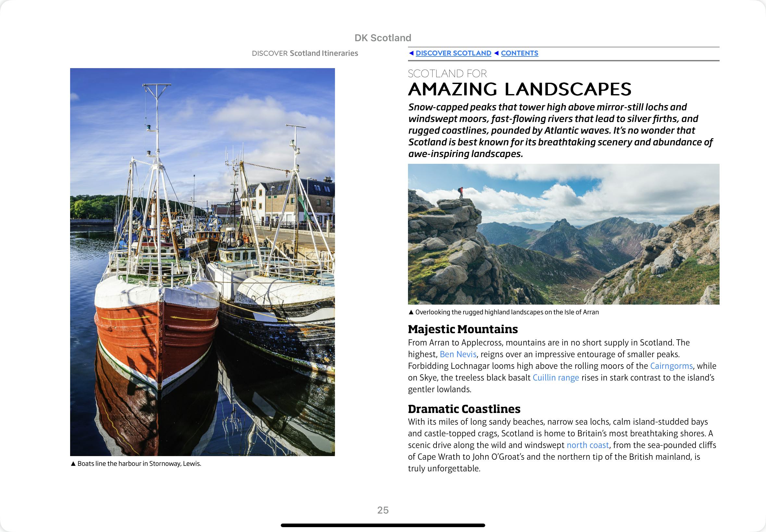The image size is (766, 532).
Task: Open the DISCOVER SCOTLAND breadcrumb link
Action: 453,53
